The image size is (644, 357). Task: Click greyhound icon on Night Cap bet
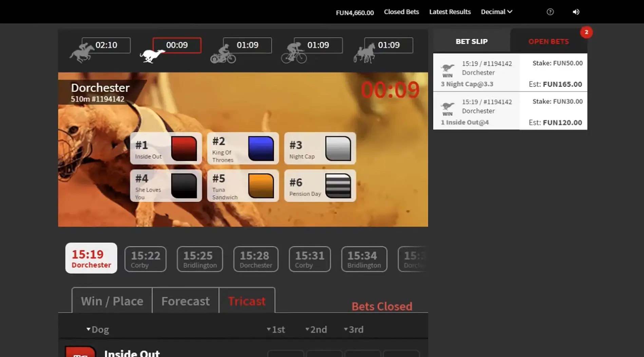447,68
